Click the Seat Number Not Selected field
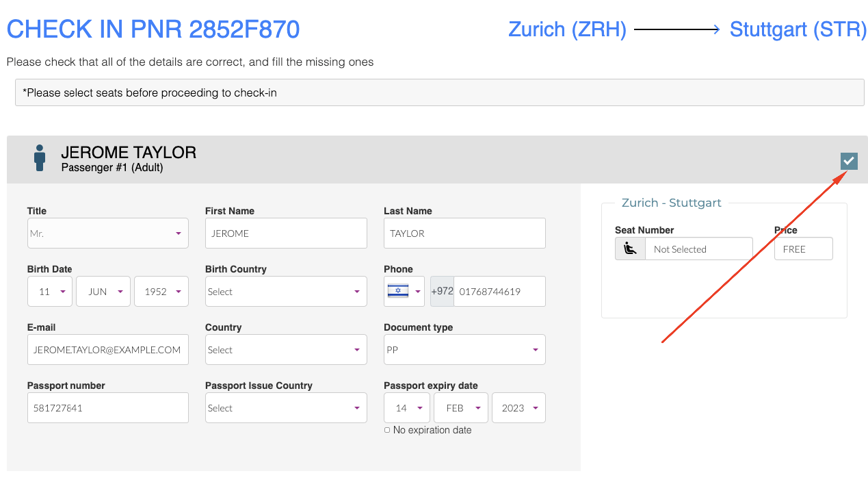The image size is (868, 482). [x=699, y=249]
